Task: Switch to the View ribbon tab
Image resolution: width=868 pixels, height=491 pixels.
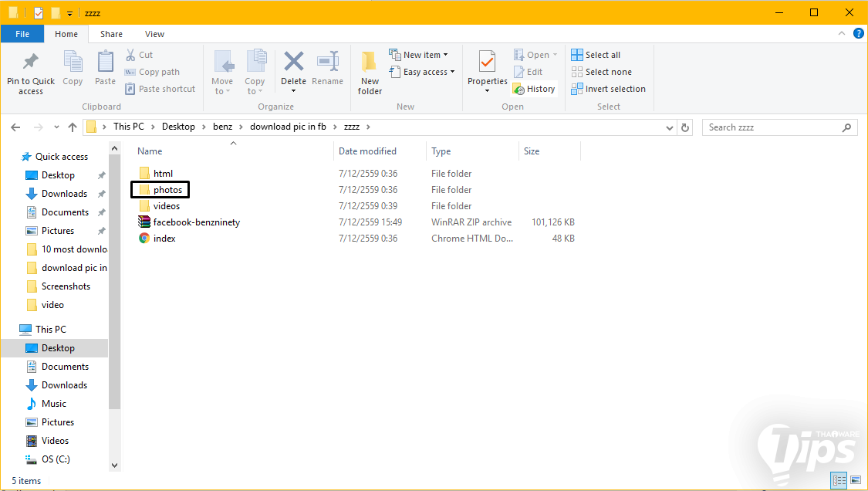Action: coord(154,34)
